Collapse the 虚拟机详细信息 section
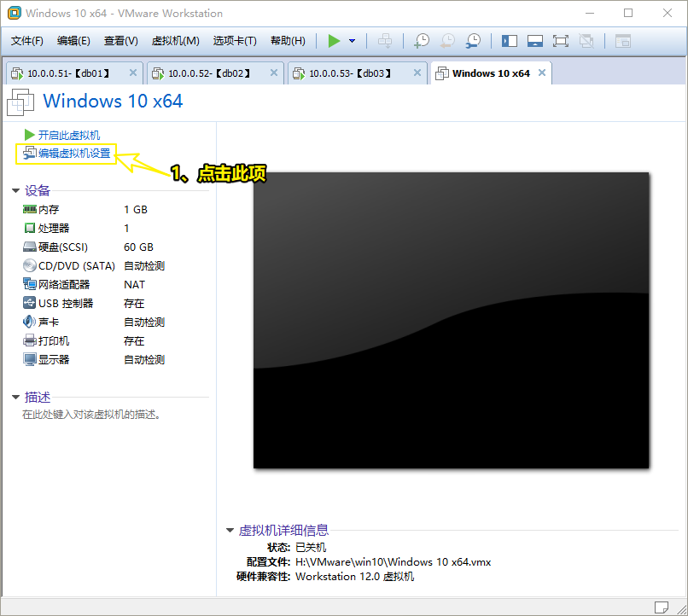Image resolution: width=688 pixels, height=616 pixels. 230,531
